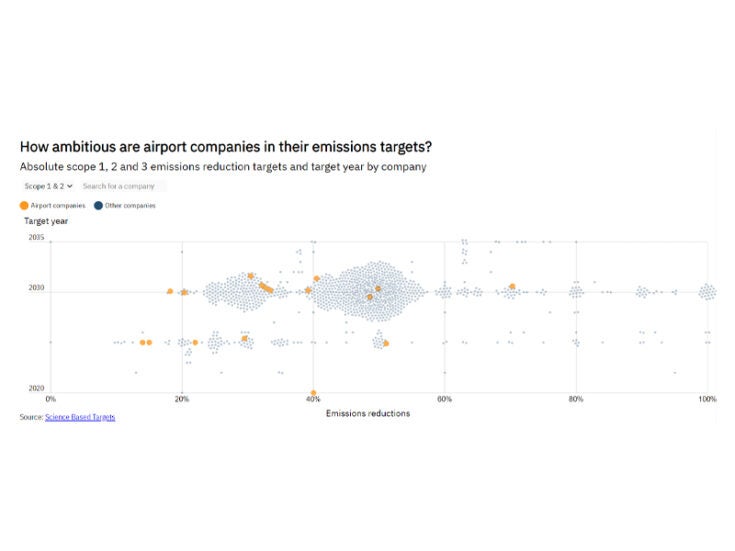
Task: Select the orange dot right of 50% in lower row
Action: [x=386, y=343]
